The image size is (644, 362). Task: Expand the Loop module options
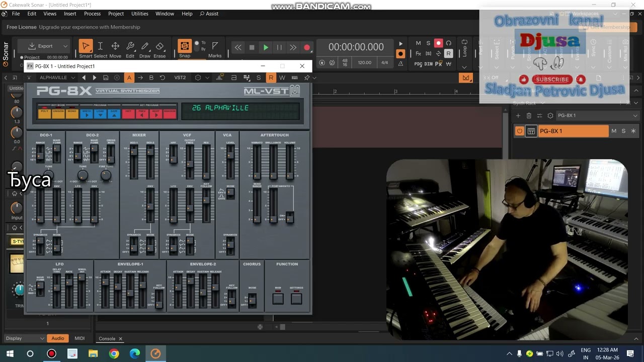pyautogui.click(x=464, y=67)
